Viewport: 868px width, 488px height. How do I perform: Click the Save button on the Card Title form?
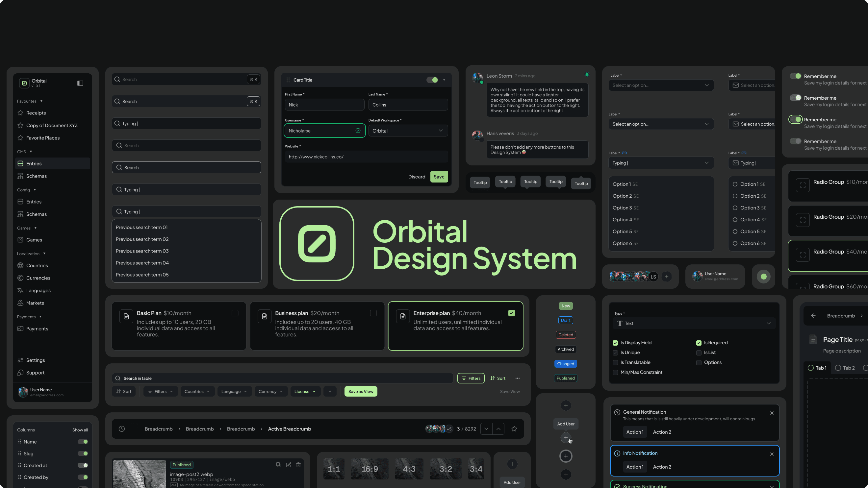(439, 177)
